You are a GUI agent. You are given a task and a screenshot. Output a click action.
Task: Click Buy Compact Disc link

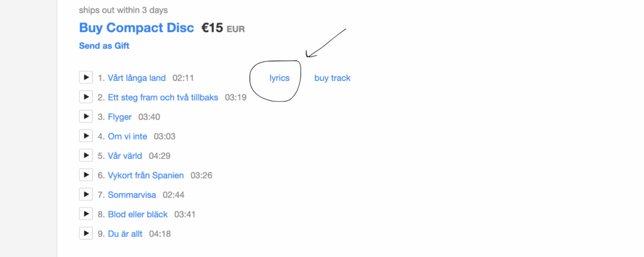point(136,28)
